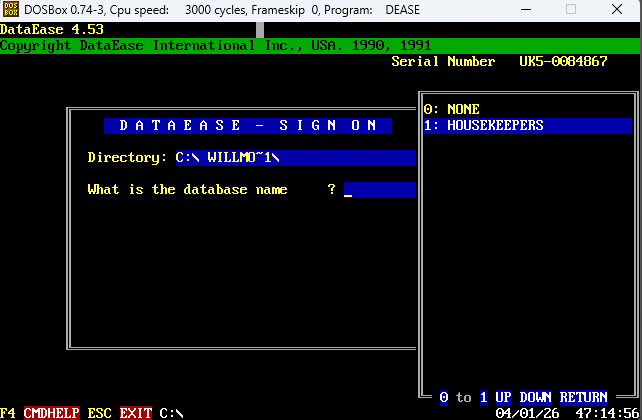Click the C:\ path in the bottom status bar

coord(172,413)
